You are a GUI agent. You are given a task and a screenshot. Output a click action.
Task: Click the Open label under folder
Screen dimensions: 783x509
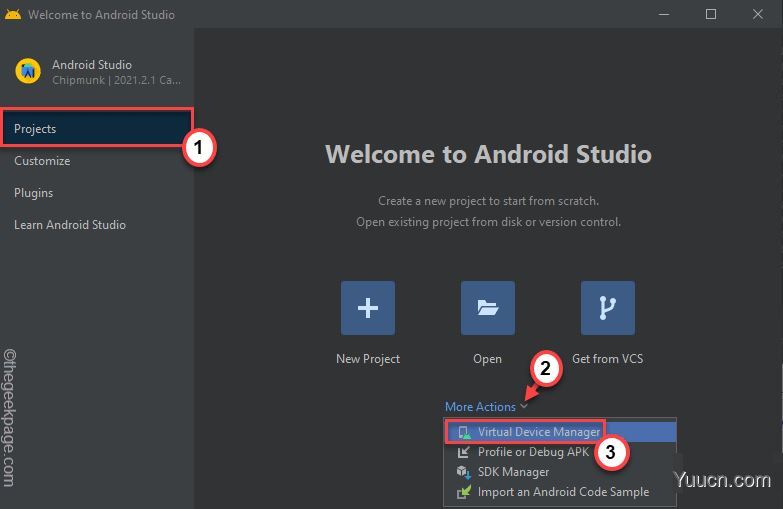pyautogui.click(x=487, y=359)
